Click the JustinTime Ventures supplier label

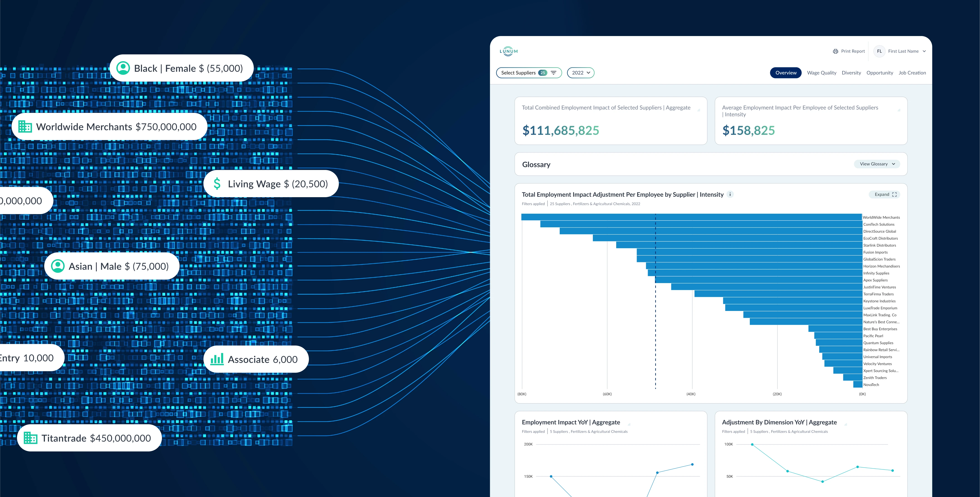point(880,287)
